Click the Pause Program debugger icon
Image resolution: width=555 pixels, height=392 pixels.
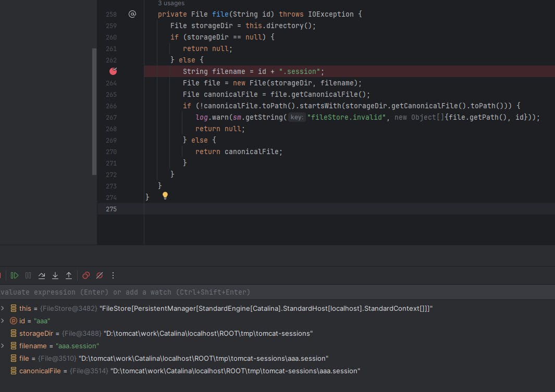28,275
